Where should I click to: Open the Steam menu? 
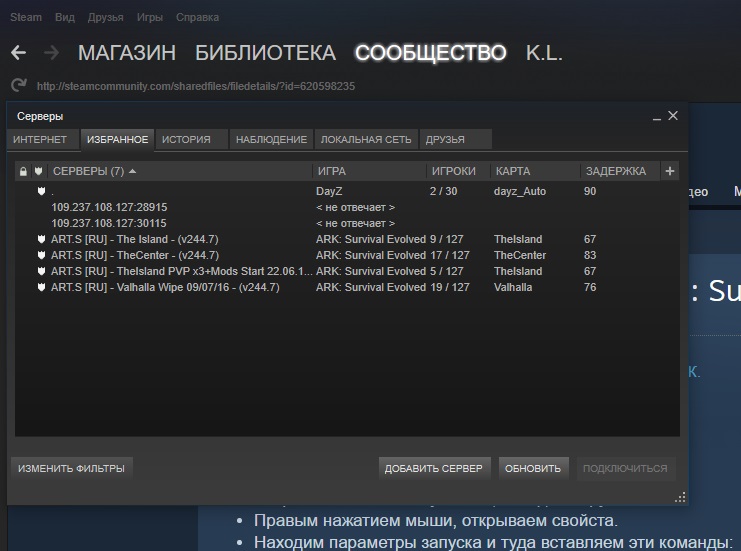(x=26, y=17)
